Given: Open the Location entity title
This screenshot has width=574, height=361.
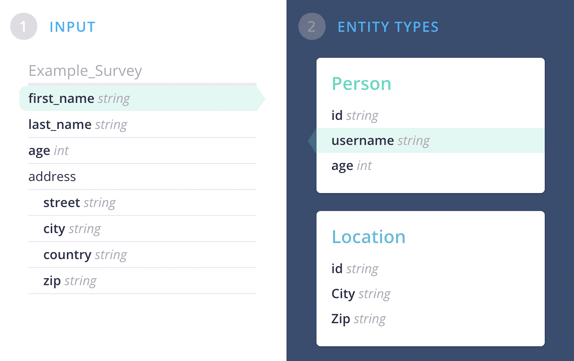Looking at the screenshot, I should tap(369, 237).
